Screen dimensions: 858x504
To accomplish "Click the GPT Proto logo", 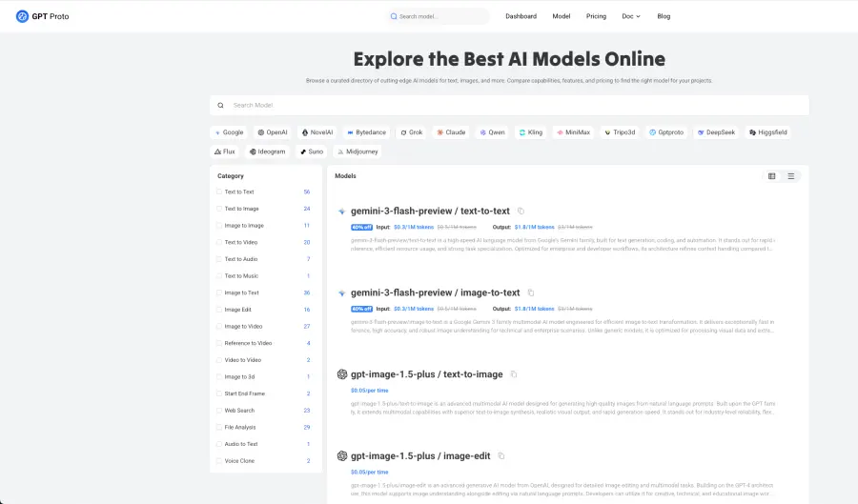I will click(x=42, y=16).
